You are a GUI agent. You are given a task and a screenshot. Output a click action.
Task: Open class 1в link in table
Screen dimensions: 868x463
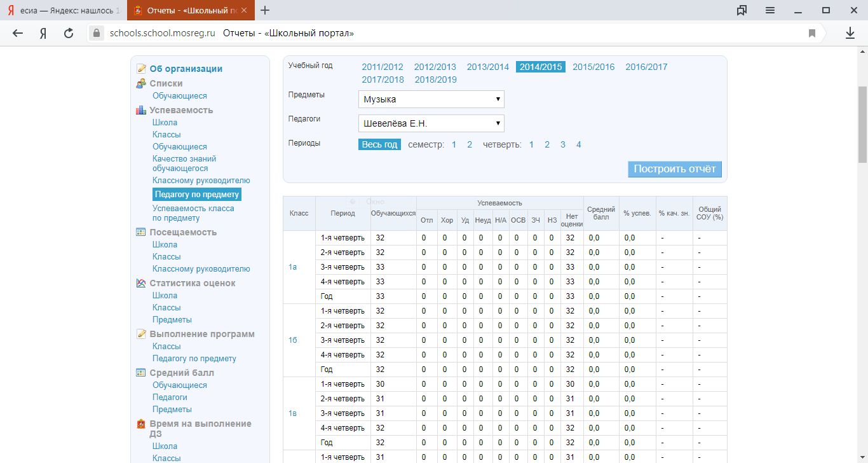(x=293, y=413)
